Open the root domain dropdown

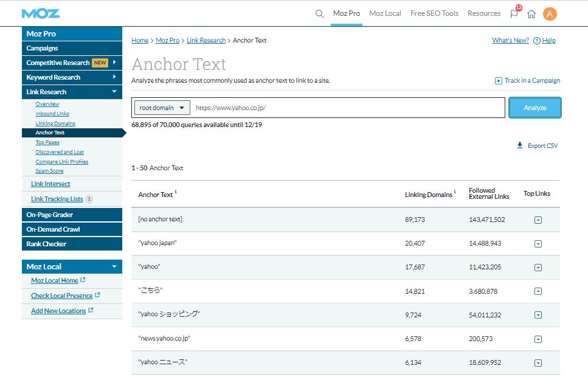162,108
